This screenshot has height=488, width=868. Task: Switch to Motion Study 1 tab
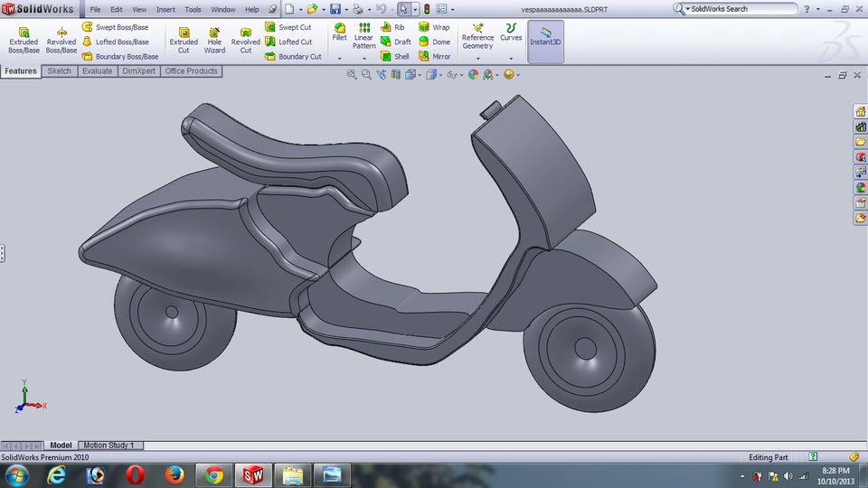(108, 445)
